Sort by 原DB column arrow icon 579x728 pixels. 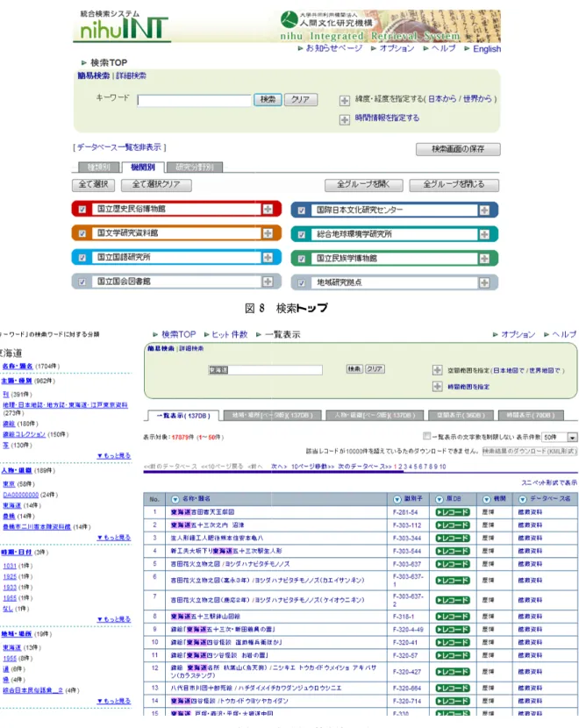(x=440, y=500)
